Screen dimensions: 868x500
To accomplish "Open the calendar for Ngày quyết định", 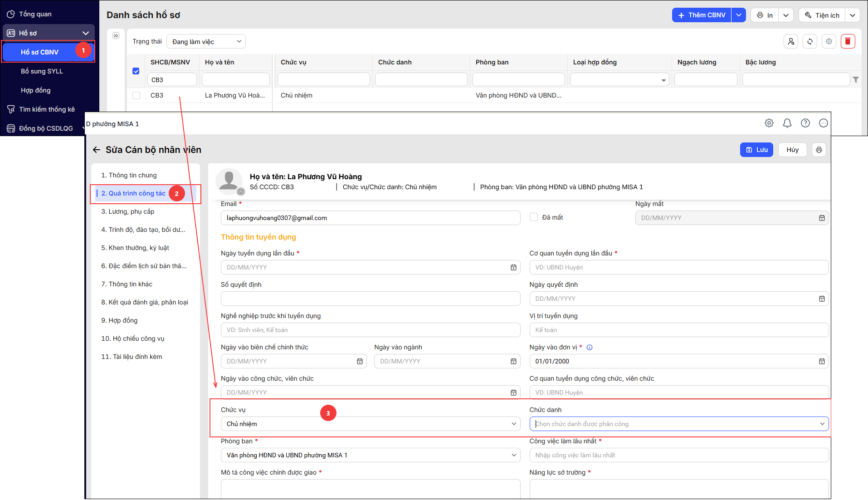I will (822, 299).
